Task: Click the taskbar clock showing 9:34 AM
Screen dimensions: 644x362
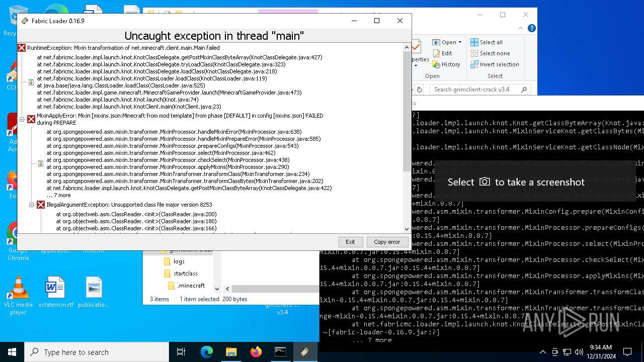Action: (x=601, y=352)
